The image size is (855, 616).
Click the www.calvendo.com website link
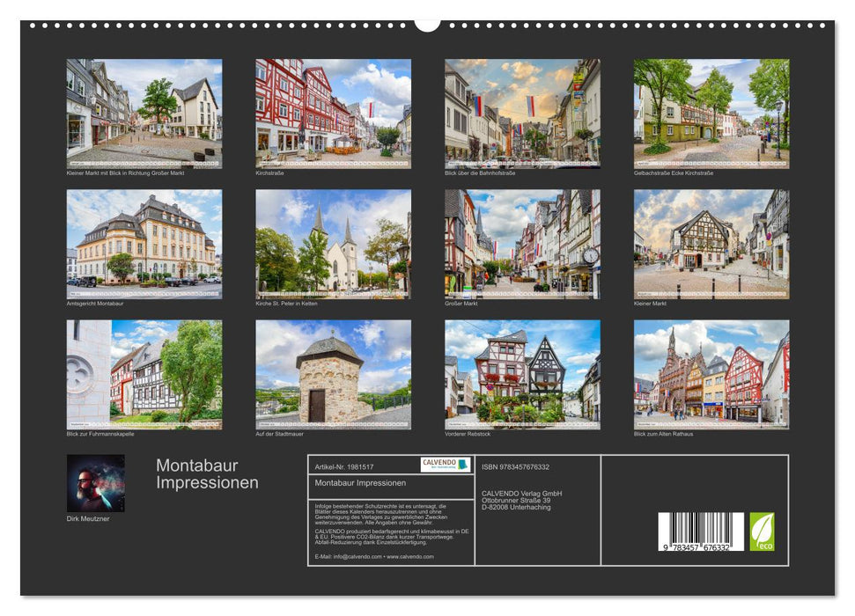coord(411,558)
